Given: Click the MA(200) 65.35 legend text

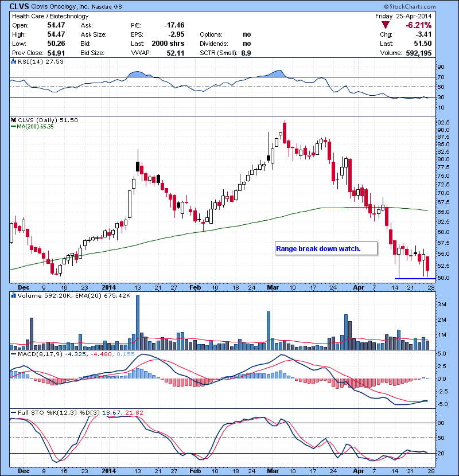Looking at the screenshot, I should click(x=35, y=127).
